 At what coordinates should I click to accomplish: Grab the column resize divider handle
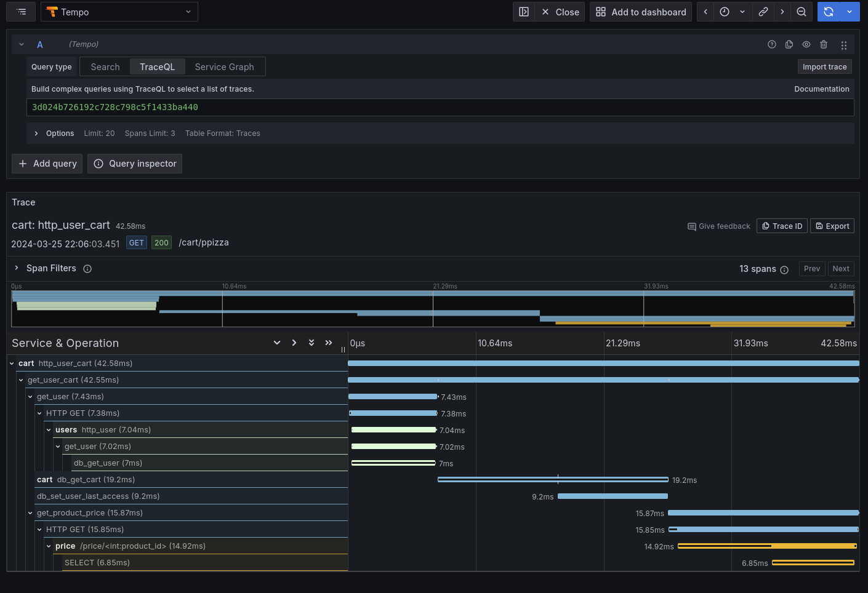pos(343,349)
